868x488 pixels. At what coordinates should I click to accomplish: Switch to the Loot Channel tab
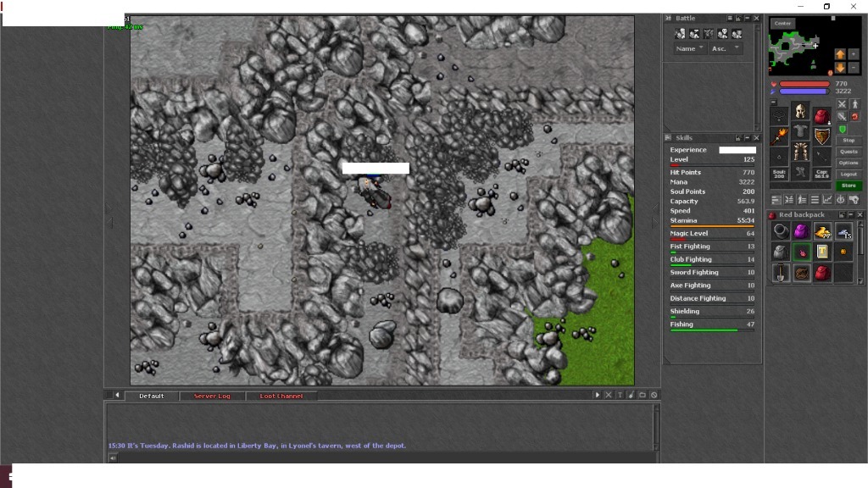[281, 396]
